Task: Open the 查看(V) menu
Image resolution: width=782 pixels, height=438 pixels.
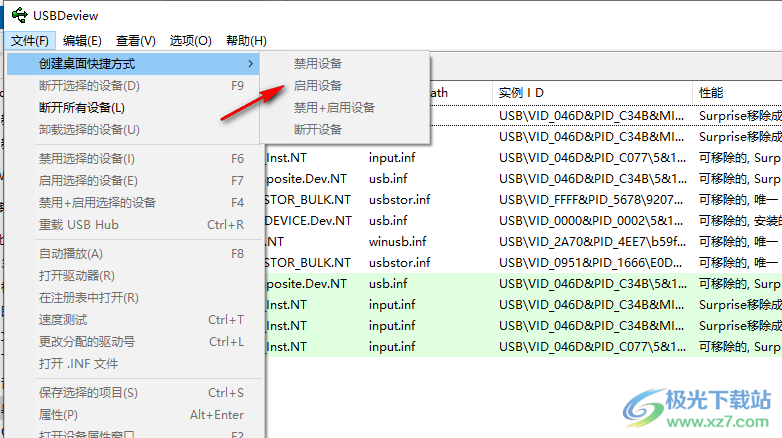Action: 136,40
